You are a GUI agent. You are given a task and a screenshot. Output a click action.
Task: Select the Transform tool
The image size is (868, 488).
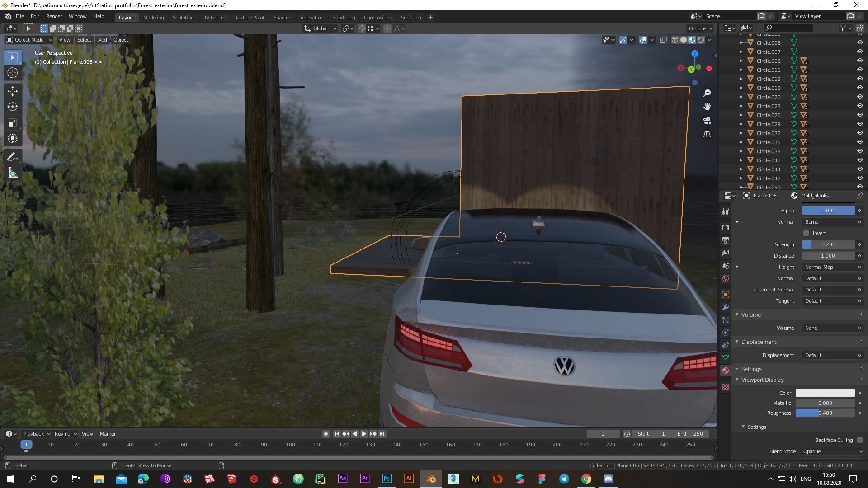(13, 138)
